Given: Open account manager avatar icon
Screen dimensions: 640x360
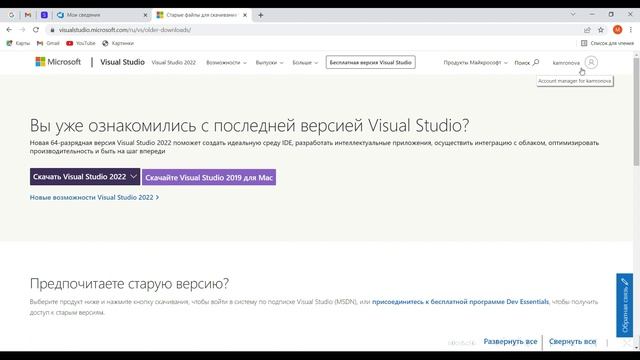Looking at the screenshot, I should coord(591,62).
